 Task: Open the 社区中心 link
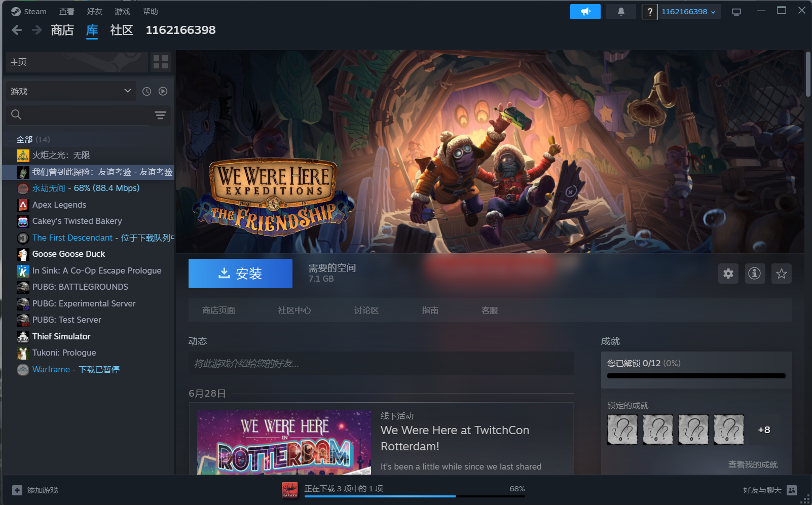click(294, 310)
